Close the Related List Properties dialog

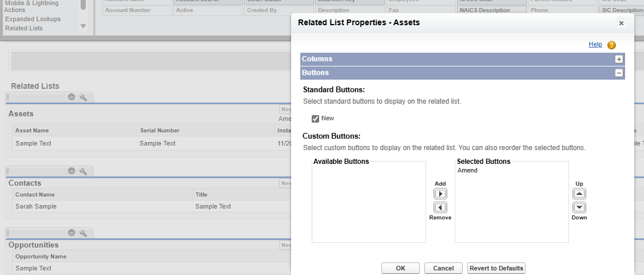tap(621, 23)
